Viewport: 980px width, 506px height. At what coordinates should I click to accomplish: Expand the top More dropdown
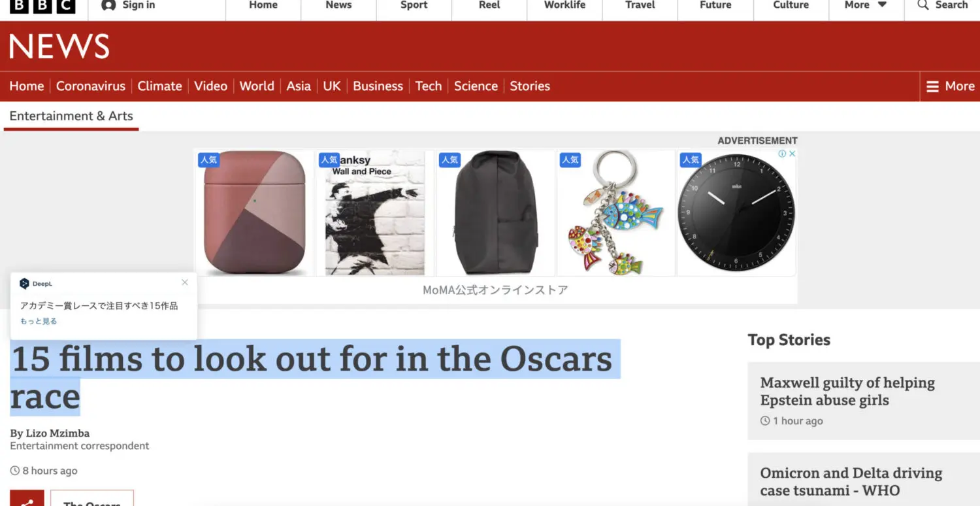(865, 5)
